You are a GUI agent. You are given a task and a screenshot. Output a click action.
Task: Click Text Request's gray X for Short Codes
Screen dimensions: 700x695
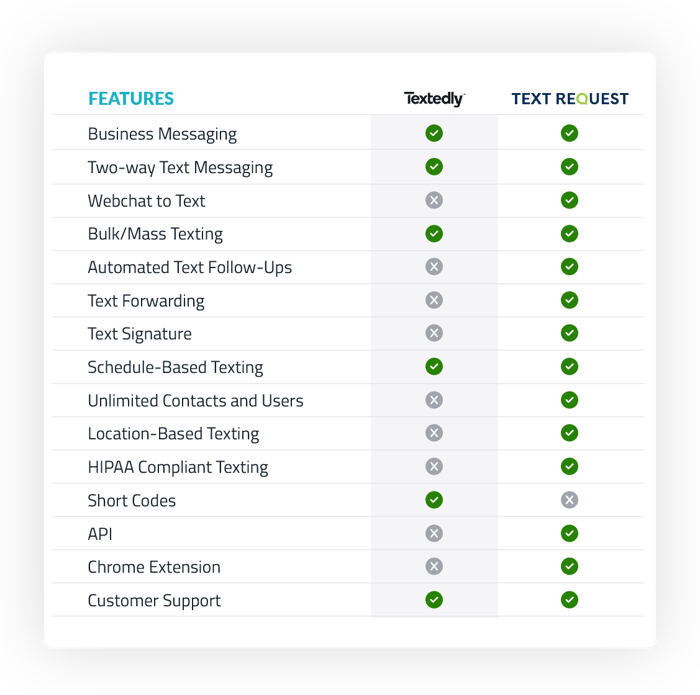569,500
